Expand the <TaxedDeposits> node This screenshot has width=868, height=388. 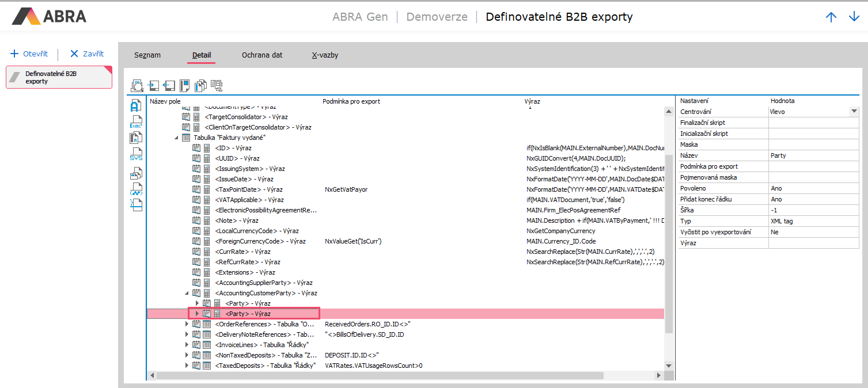[187, 366]
